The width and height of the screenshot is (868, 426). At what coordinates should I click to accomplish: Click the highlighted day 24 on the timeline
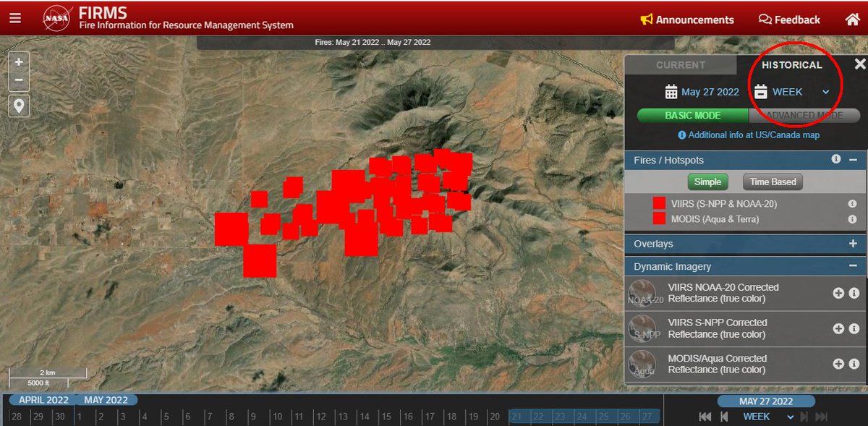[x=582, y=417]
